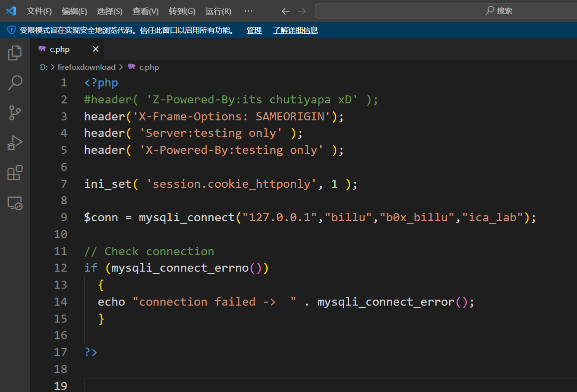Screen dimensions: 577x392
Task: Click the "billu" username string
Action: [349, 217]
